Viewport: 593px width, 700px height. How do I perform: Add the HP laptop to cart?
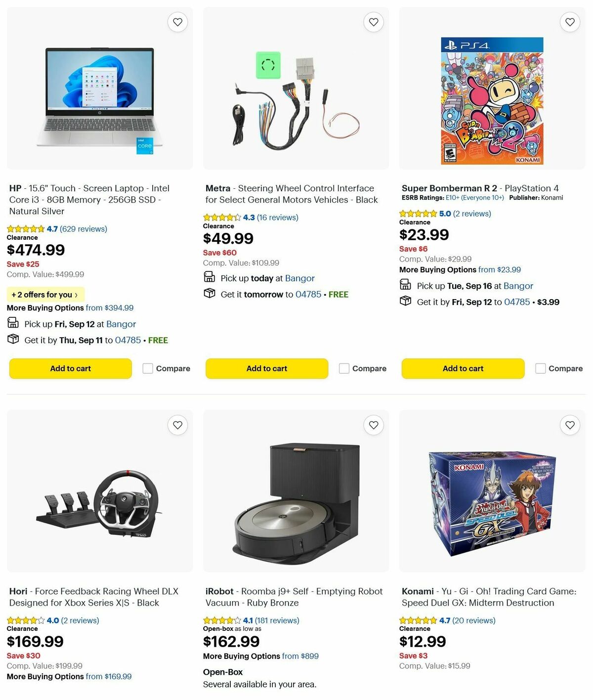point(70,368)
